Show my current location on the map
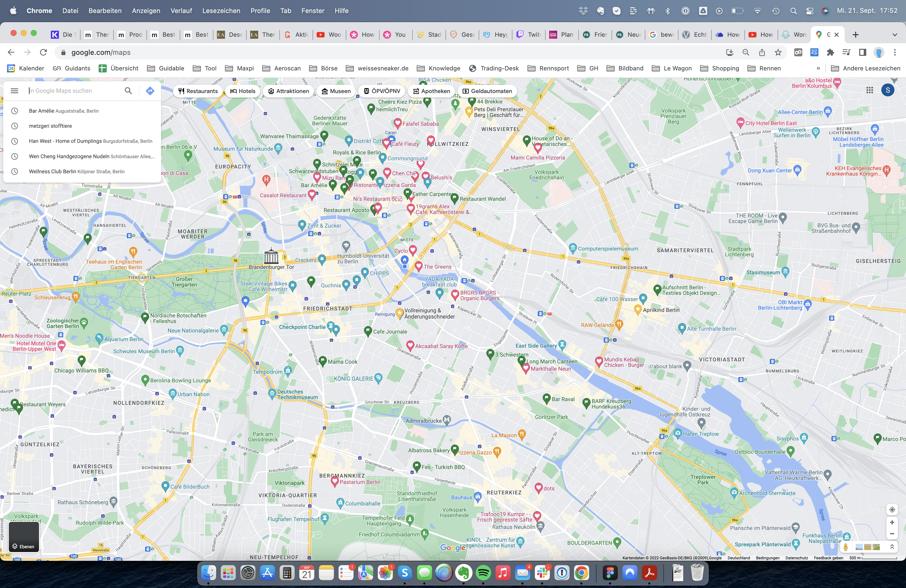The height and width of the screenshot is (588, 906). tap(892, 510)
